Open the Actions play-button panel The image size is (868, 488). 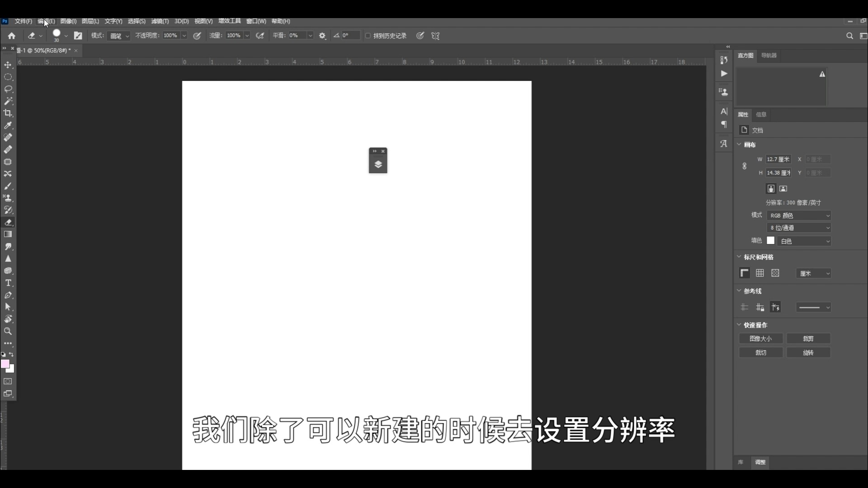click(x=724, y=73)
